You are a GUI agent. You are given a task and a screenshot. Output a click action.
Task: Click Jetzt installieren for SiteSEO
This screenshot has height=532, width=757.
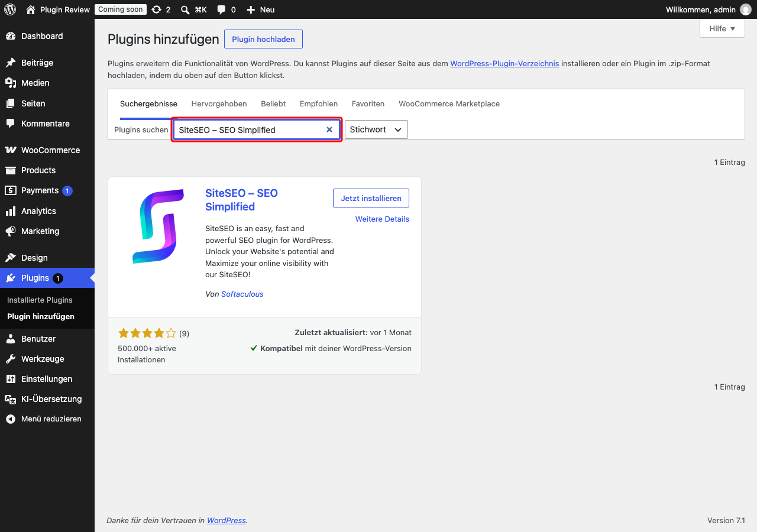[371, 198]
